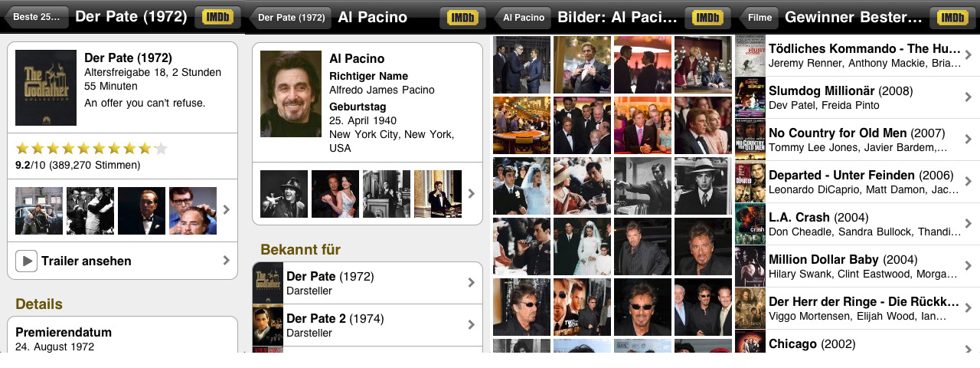Viewport: 980px width, 368px height.
Task: Tap the star rating 9.2/10 row
Action: point(122,156)
